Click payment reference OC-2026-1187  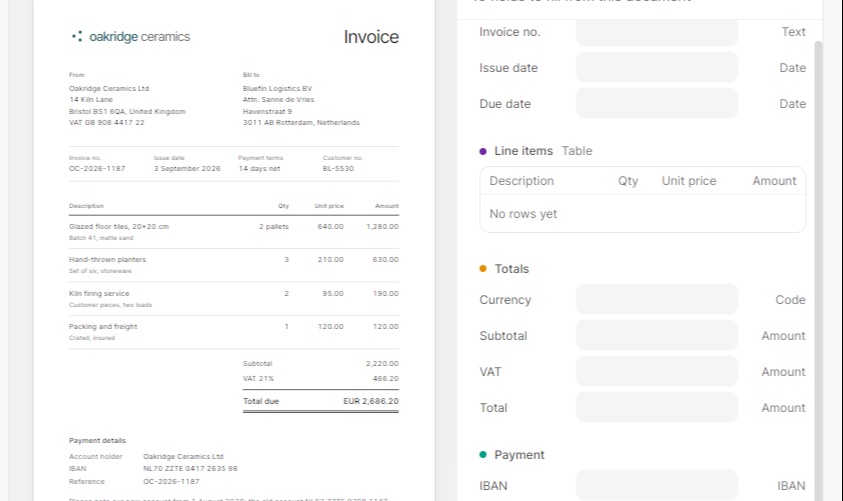(171, 481)
